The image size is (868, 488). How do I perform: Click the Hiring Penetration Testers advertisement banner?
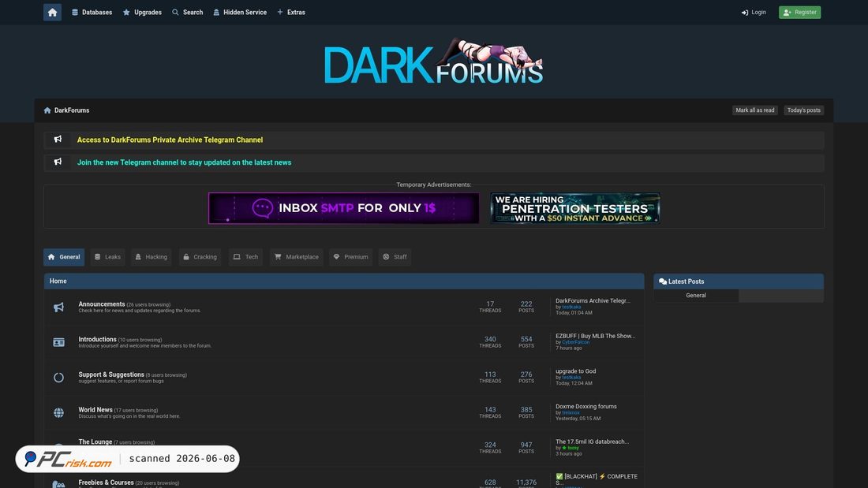coord(574,208)
